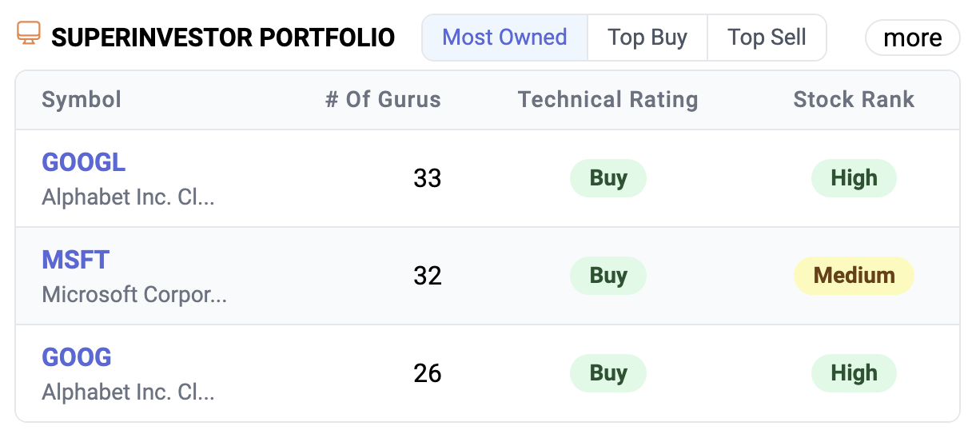Sort by # Of Gurus column header
The height and width of the screenshot is (438, 980).
click(383, 100)
